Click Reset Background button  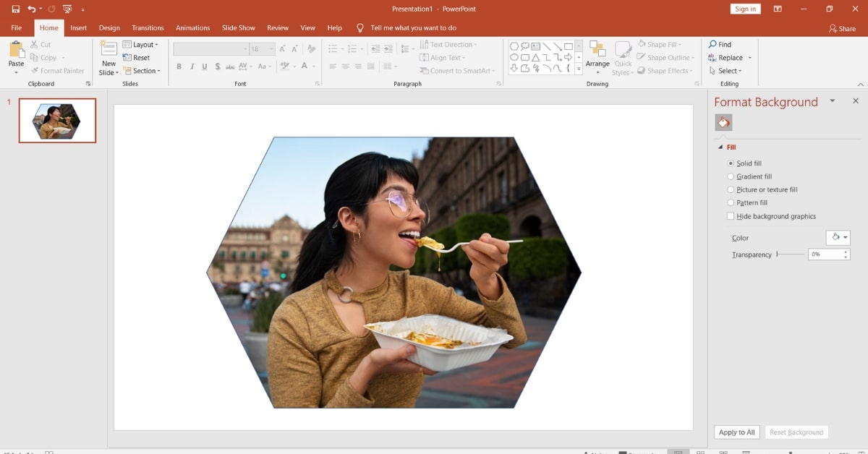[x=796, y=432]
